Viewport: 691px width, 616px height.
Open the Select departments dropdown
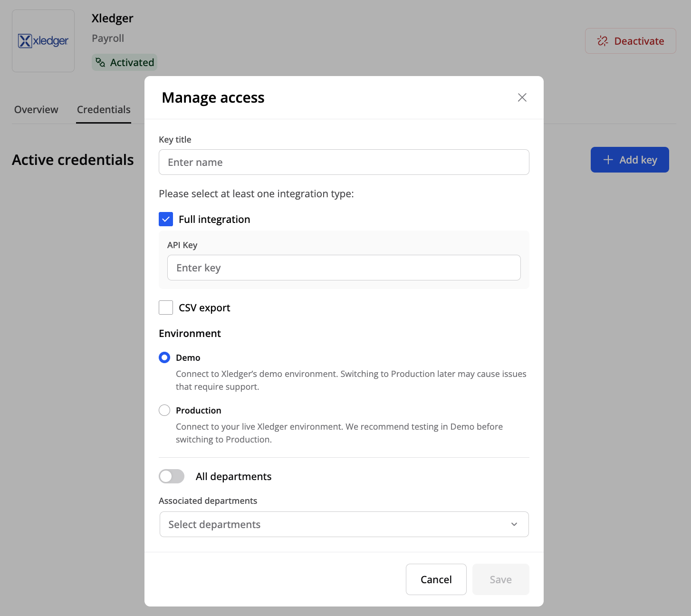tap(344, 524)
